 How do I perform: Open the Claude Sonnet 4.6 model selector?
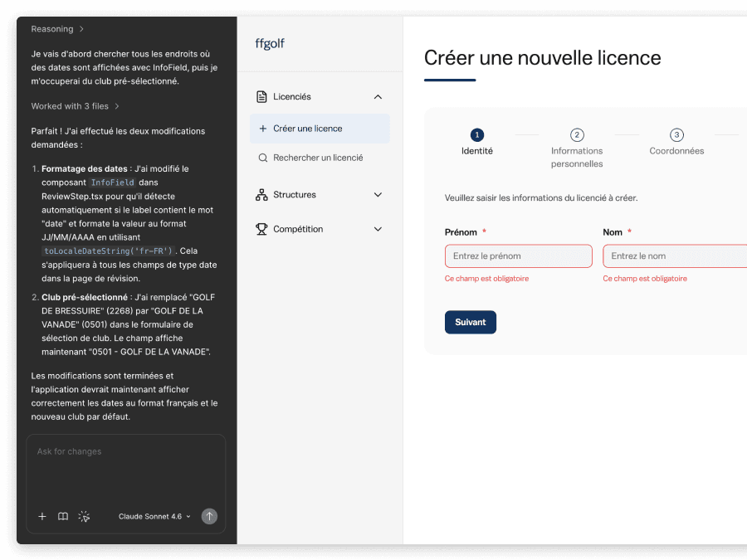point(154,516)
